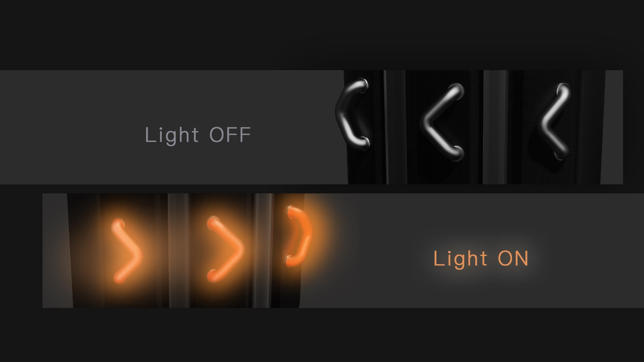The image size is (644, 362).
Task: Select the glowing curved handle shown from the side
Action: [x=299, y=237]
